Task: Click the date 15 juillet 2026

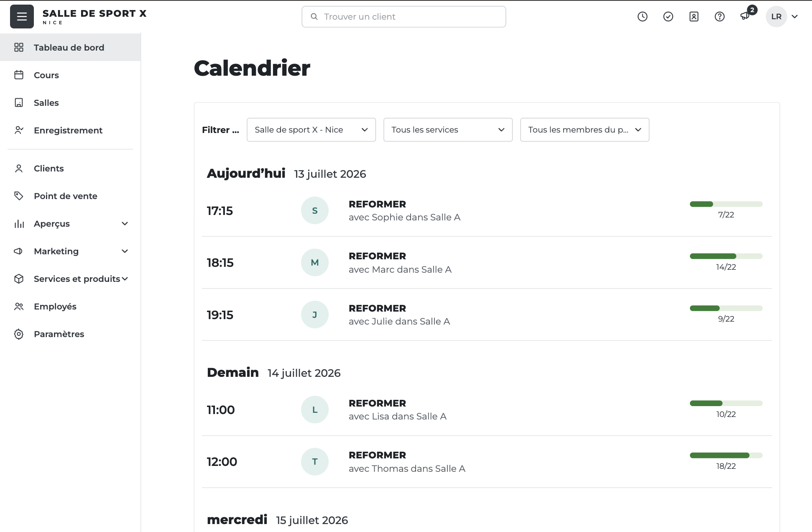Action: [312, 520]
